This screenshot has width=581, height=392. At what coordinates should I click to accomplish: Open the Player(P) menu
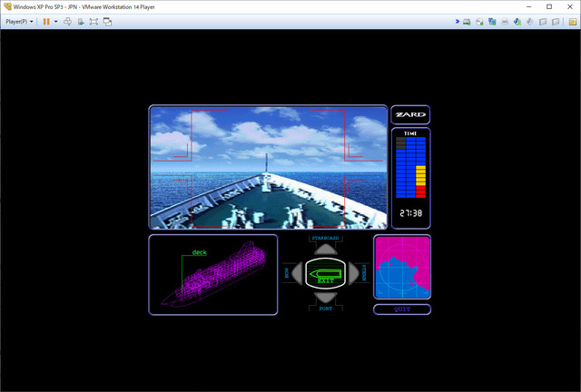[x=19, y=22]
